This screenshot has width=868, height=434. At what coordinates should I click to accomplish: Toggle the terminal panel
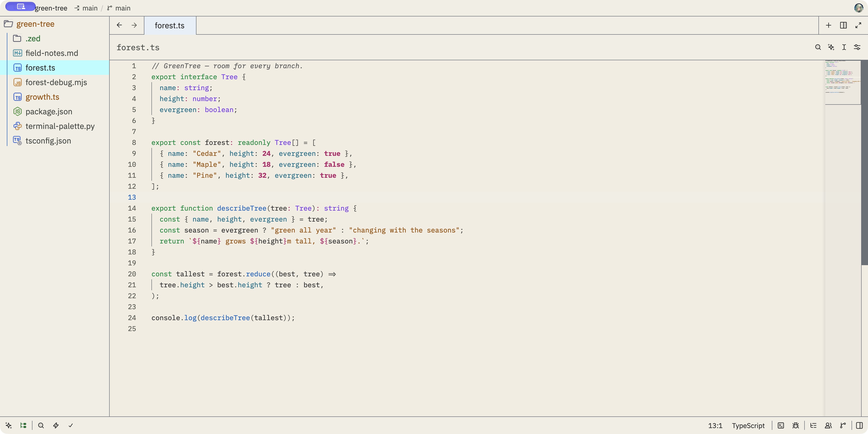click(781, 425)
